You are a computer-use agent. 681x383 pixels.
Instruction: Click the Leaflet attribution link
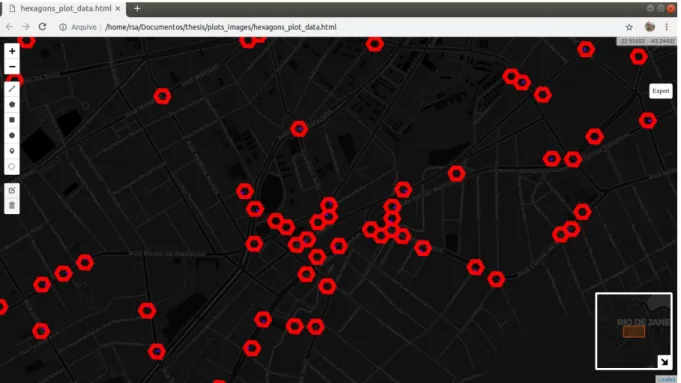(x=666, y=379)
